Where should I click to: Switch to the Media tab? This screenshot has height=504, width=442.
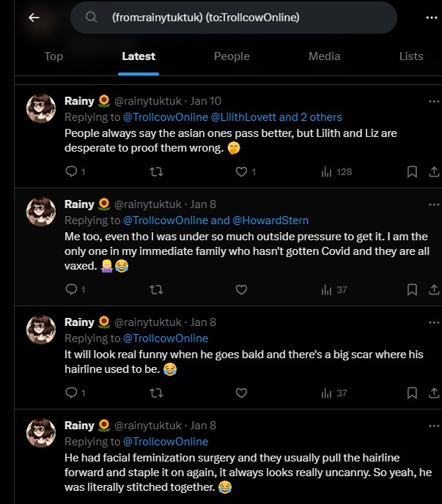pyautogui.click(x=324, y=56)
